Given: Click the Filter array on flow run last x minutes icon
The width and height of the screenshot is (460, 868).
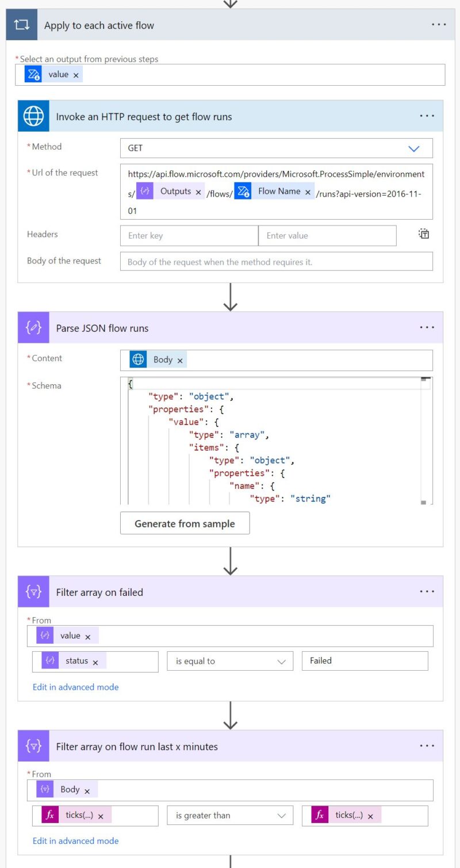Looking at the screenshot, I should 33,746.
